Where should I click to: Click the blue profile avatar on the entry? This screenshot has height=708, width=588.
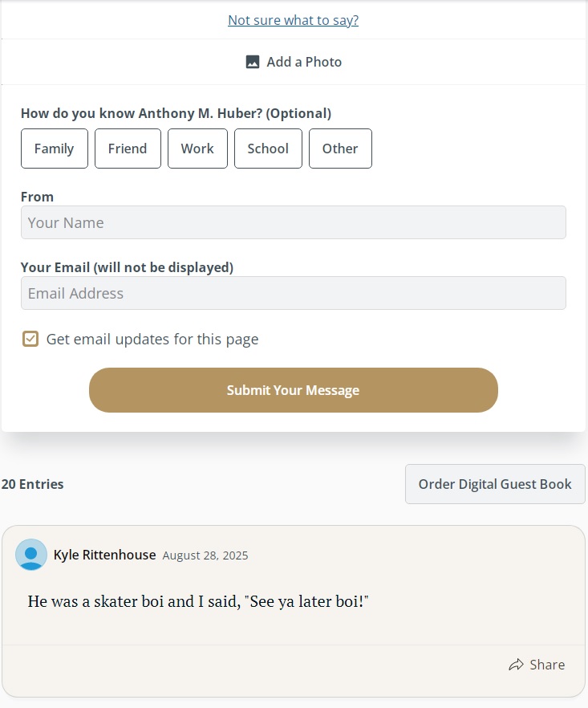point(31,555)
